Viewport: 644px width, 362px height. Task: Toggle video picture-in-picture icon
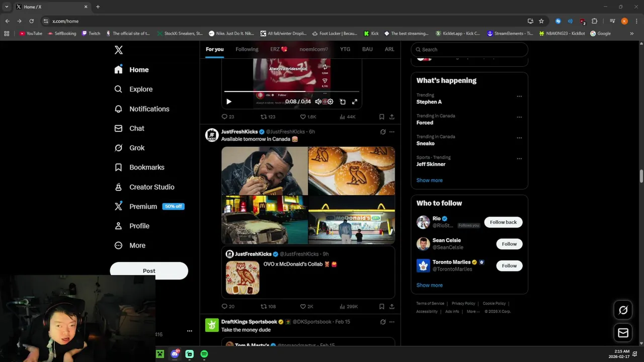point(343,102)
